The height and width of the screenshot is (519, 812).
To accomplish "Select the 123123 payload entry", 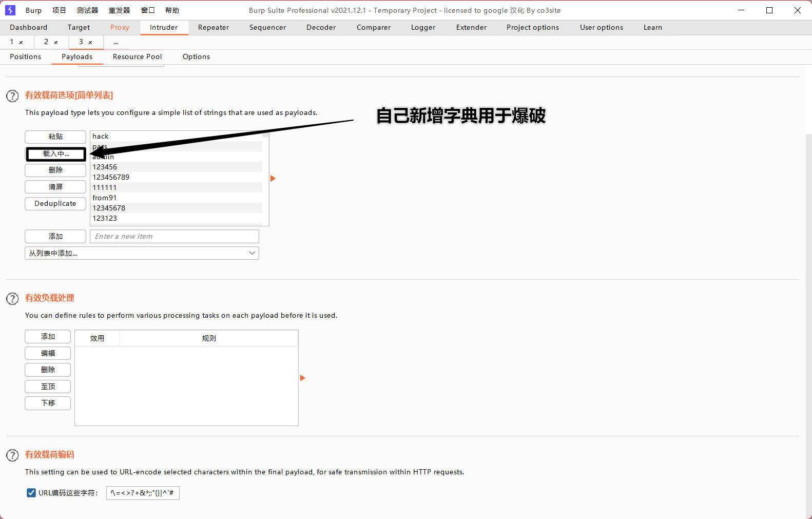I will (x=177, y=218).
